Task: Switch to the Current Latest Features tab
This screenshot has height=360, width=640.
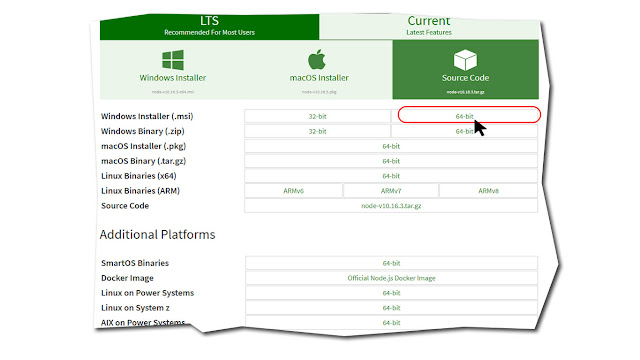Action: pos(429,27)
